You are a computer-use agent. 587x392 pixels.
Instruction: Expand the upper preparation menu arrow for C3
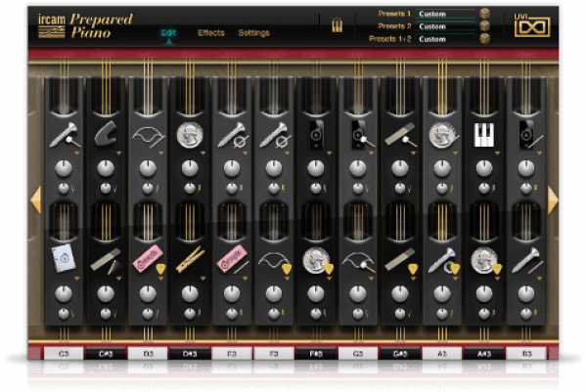tap(76, 153)
